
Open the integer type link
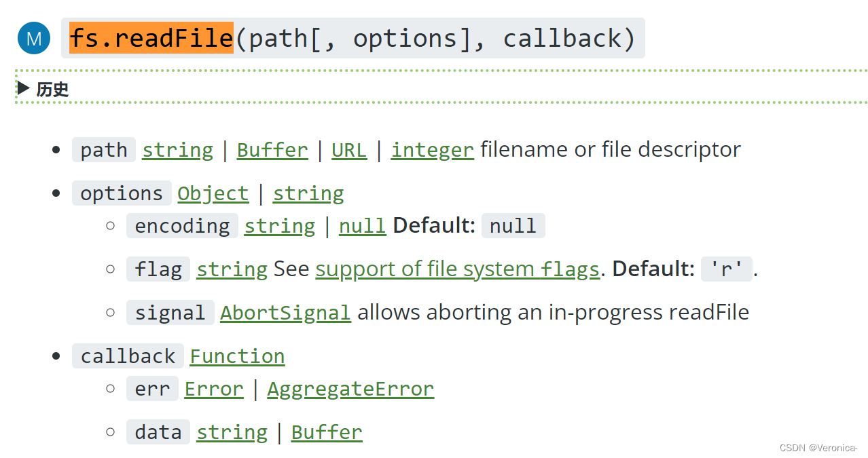coord(432,149)
